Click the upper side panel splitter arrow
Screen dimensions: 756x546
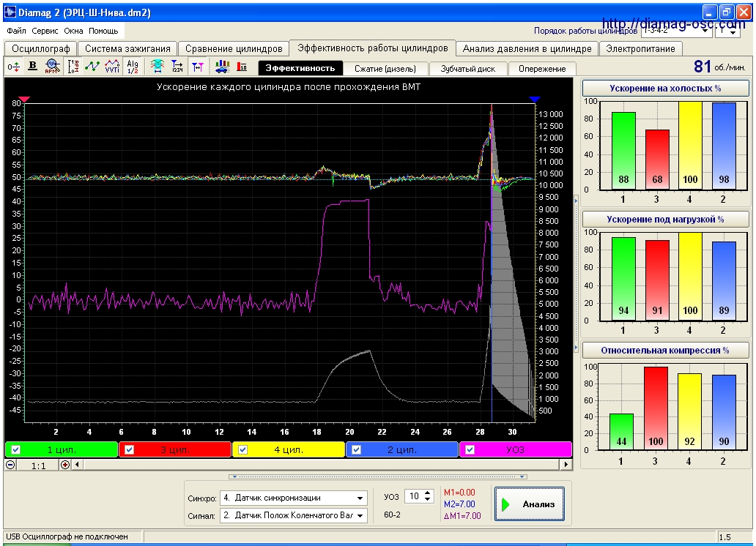[x=577, y=200]
